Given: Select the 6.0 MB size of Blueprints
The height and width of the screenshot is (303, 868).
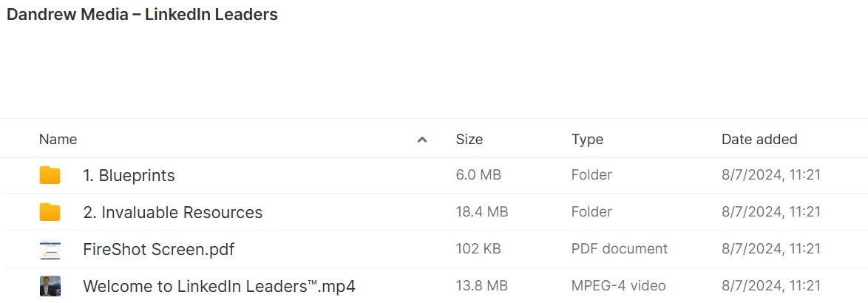Looking at the screenshot, I should pyautogui.click(x=478, y=175).
